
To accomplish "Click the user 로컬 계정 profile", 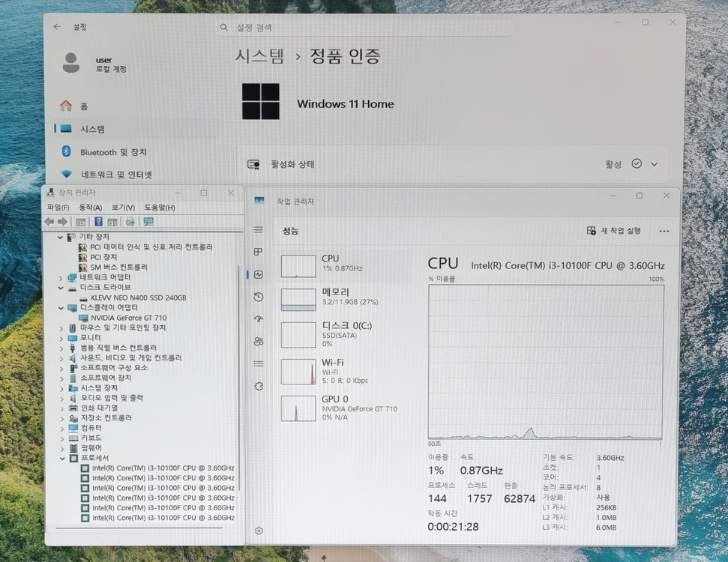I will pos(94,64).
